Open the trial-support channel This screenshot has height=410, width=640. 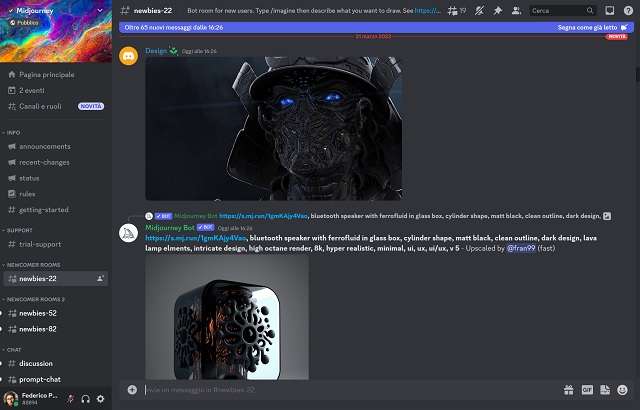pyautogui.click(x=56, y=244)
